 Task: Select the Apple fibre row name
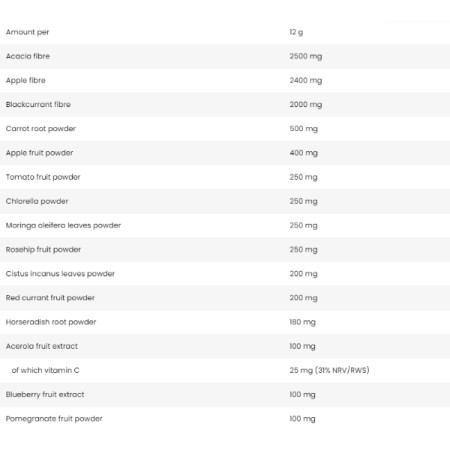pos(26,80)
